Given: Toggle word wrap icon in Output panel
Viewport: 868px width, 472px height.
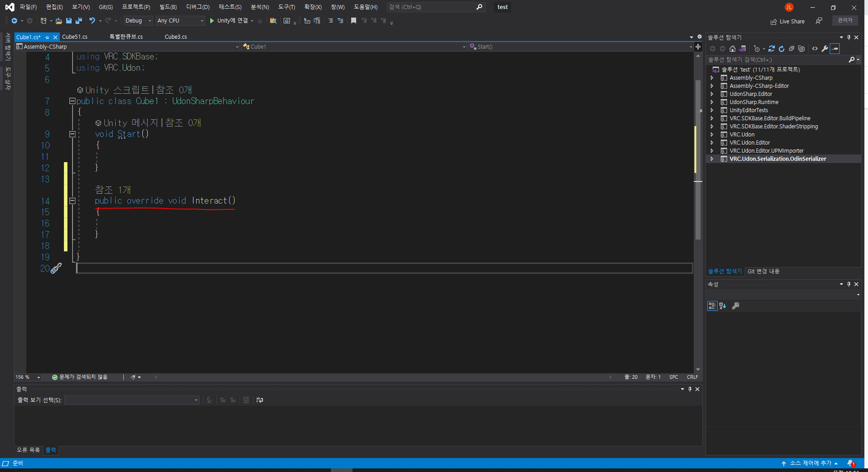Looking at the screenshot, I should [260, 400].
